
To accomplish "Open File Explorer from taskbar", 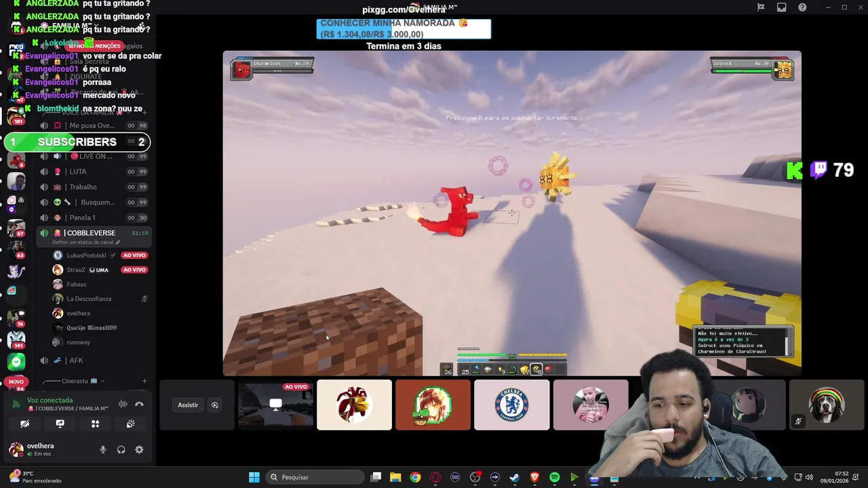I will 395,477.
